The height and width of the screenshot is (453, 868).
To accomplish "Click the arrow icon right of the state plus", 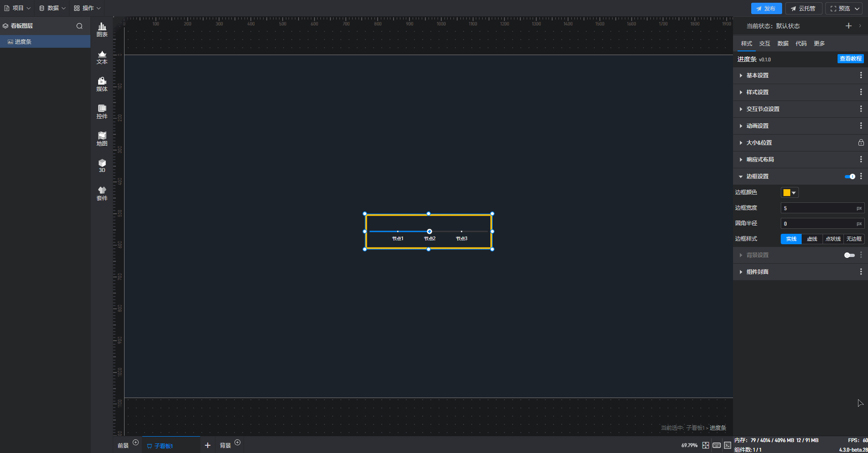I will [860, 26].
